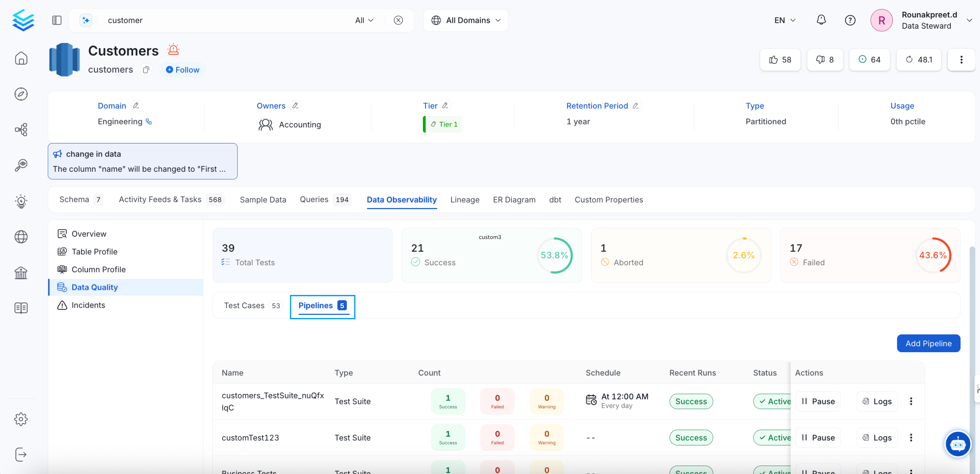980x474 pixels.
Task: Click the copy icon next to customers name
Action: (146, 70)
